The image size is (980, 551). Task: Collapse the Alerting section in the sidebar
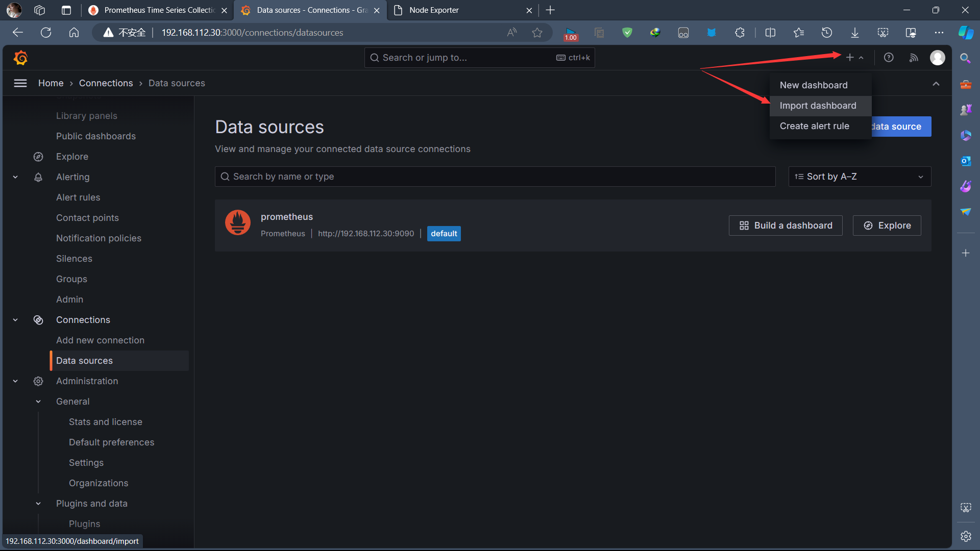15,177
